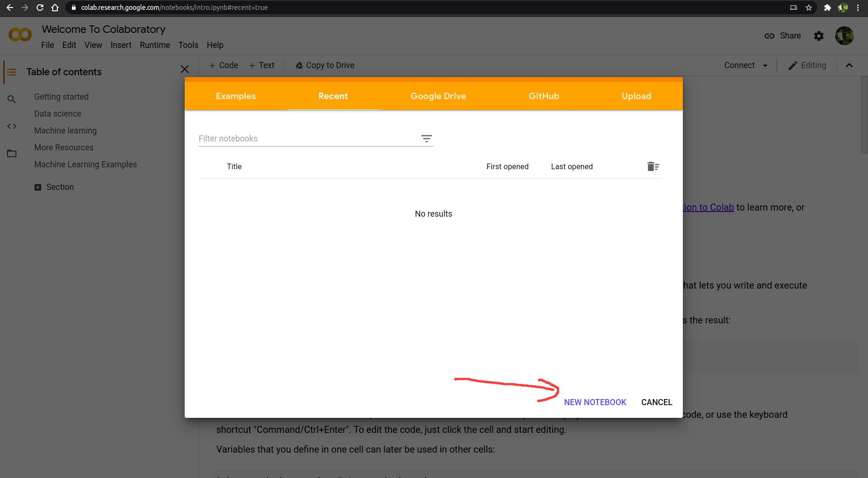The width and height of the screenshot is (868, 478).
Task: Select the Recent tab
Action: tap(333, 96)
